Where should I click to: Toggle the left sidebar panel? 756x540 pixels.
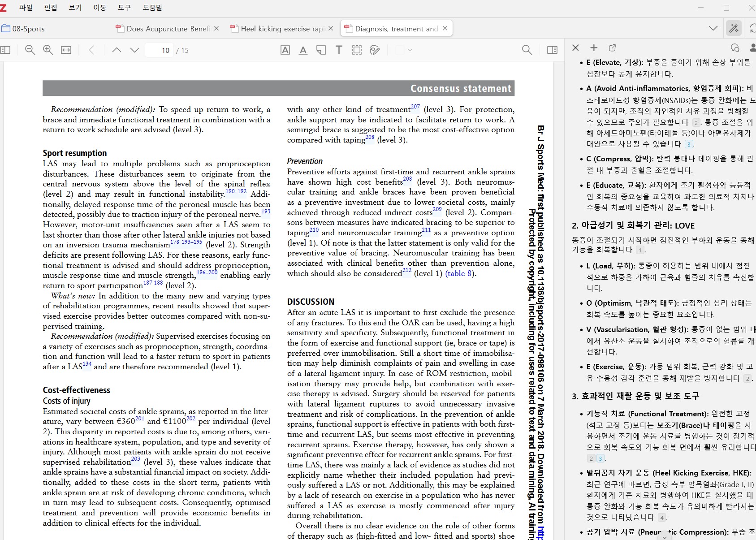tap(5, 50)
